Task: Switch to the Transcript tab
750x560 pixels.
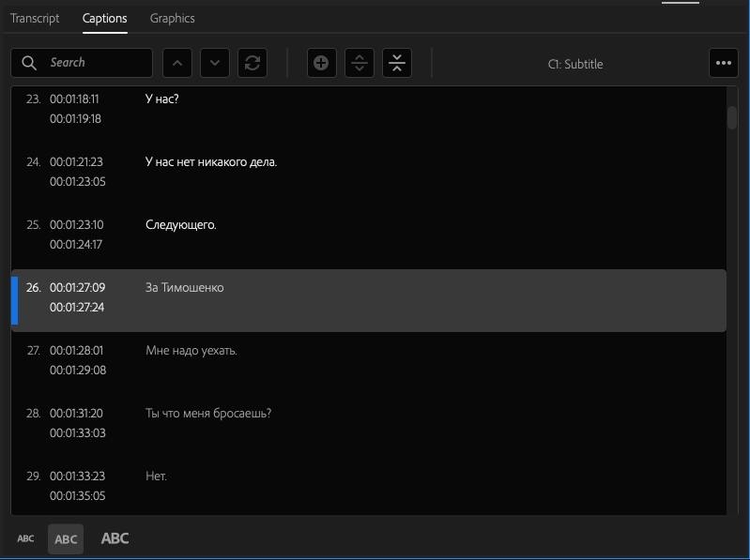Action: tap(35, 19)
